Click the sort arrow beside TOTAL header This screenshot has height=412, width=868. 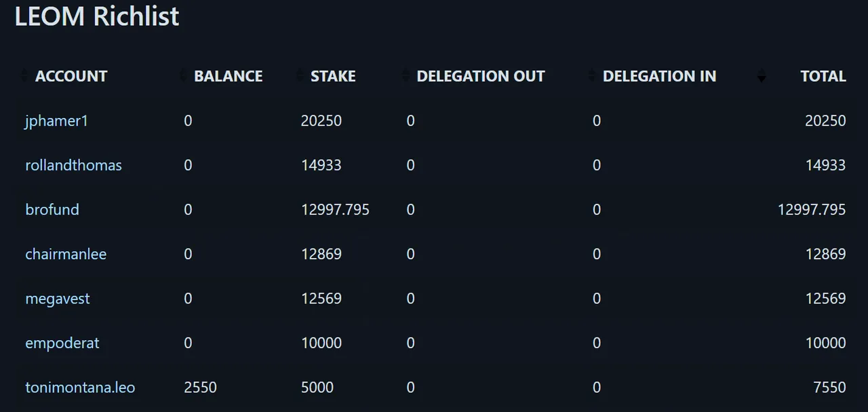762,76
